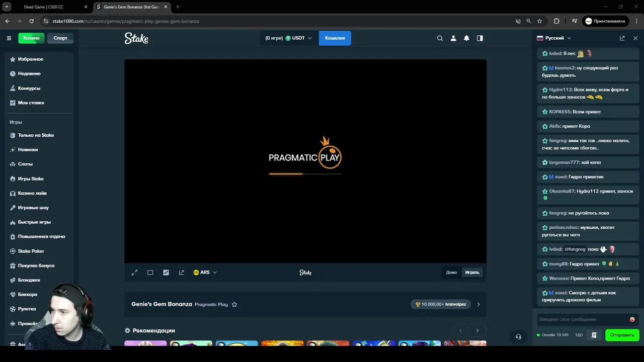This screenshot has width=644, height=362.
Task: Open the notifications bell icon
Action: pos(466,38)
